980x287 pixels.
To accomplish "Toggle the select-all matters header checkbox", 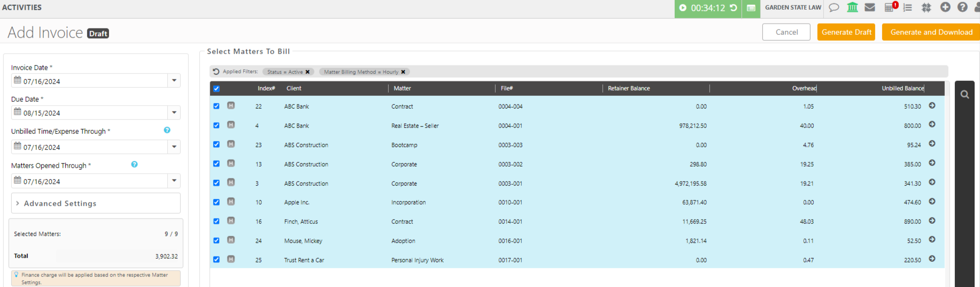I will tap(217, 89).
